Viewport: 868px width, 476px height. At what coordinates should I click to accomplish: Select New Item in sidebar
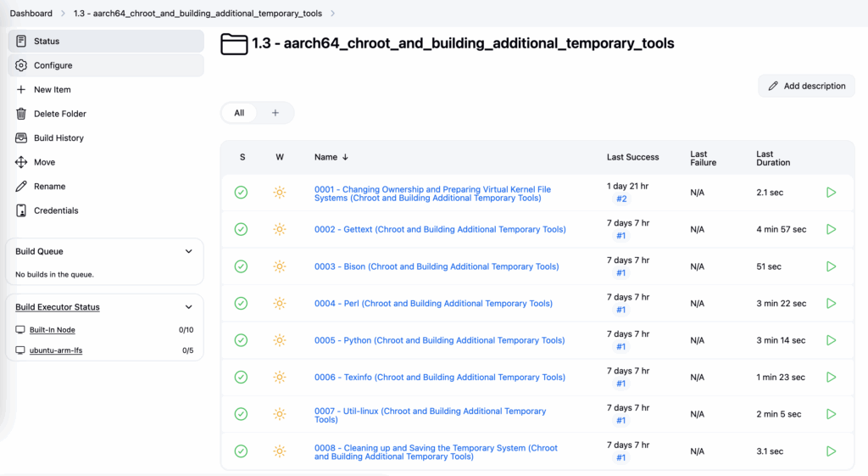pyautogui.click(x=106, y=90)
